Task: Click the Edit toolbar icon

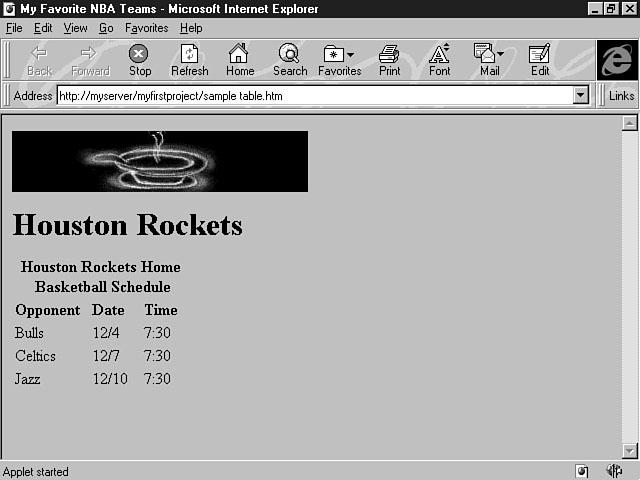Action: coord(540,59)
